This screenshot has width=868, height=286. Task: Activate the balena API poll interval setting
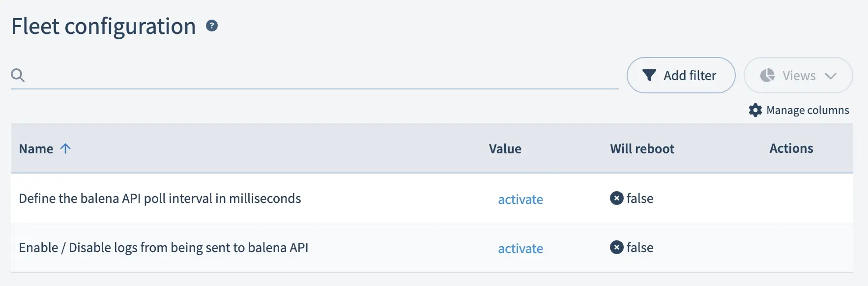pos(521,200)
